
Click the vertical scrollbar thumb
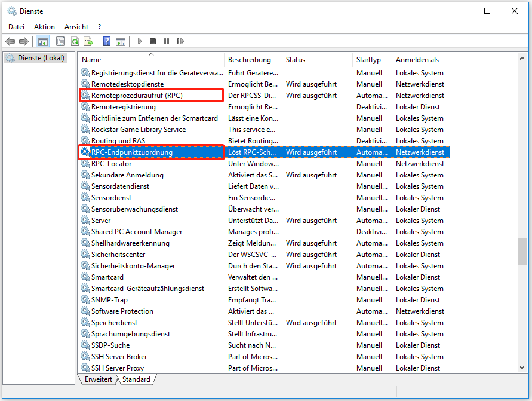coord(522,252)
